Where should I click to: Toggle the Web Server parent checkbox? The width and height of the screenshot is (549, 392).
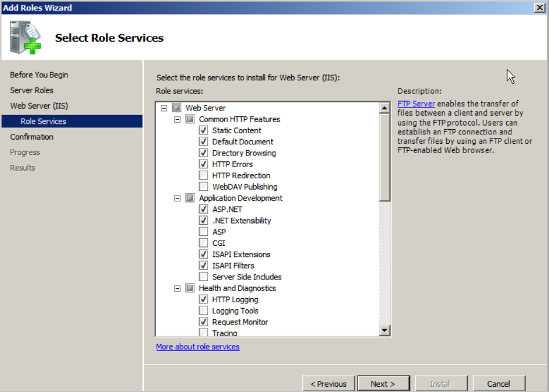177,108
